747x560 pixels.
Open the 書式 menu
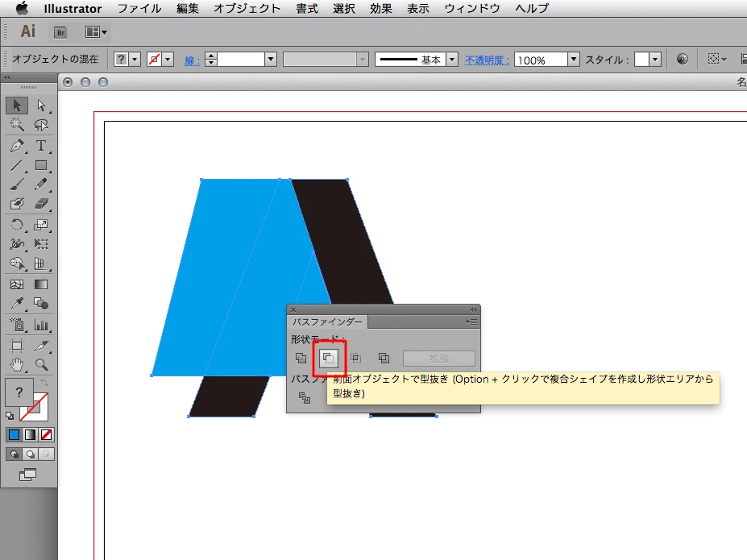point(306,9)
